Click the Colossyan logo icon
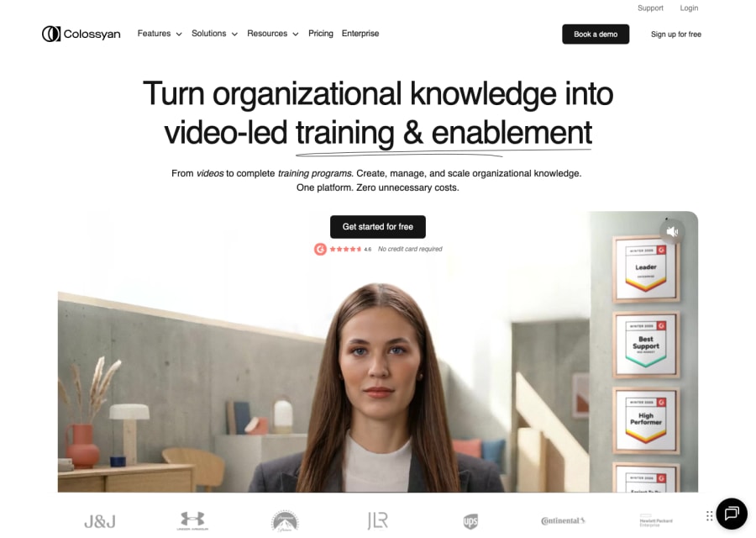 (51, 34)
